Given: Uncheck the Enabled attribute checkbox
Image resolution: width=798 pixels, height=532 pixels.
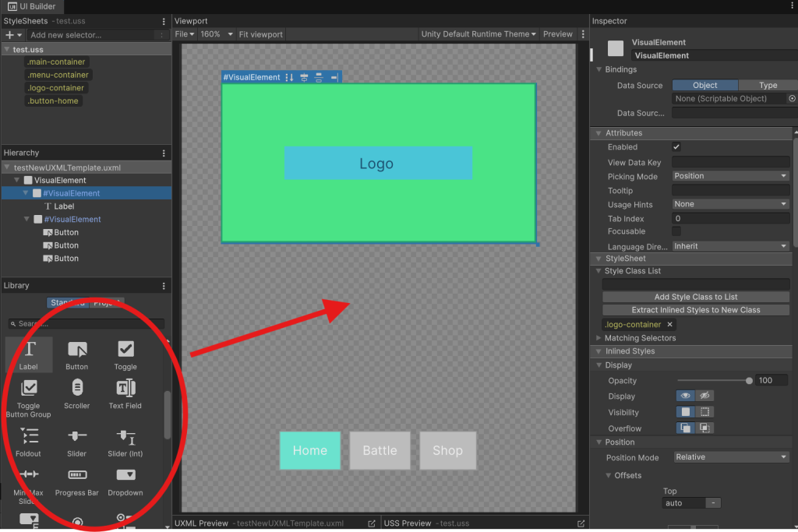Looking at the screenshot, I should tap(676, 147).
